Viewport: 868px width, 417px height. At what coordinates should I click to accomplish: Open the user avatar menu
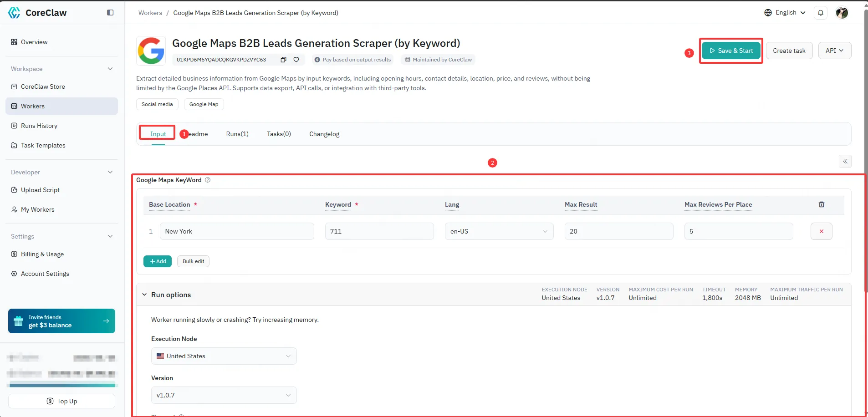point(842,13)
